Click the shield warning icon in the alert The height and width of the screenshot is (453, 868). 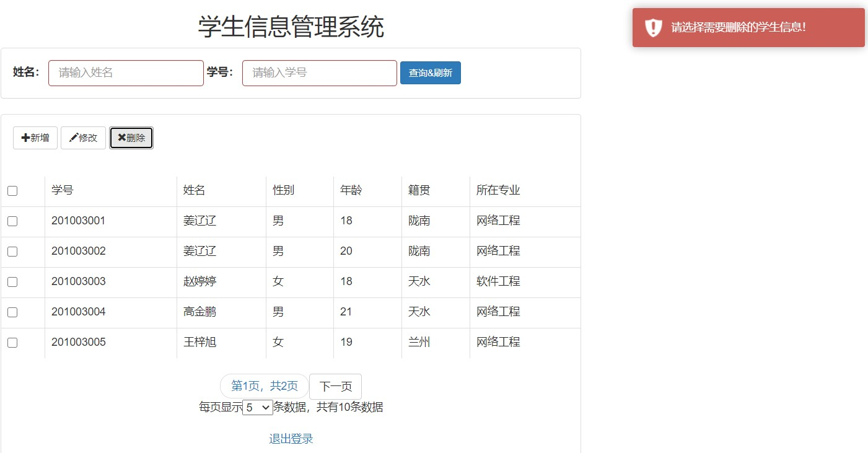pyautogui.click(x=654, y=28)
